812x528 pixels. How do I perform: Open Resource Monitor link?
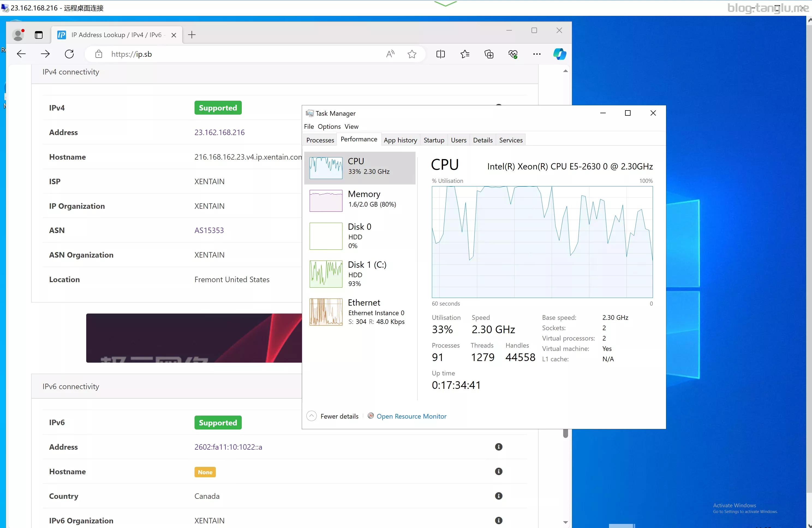[x=411, y=416]
